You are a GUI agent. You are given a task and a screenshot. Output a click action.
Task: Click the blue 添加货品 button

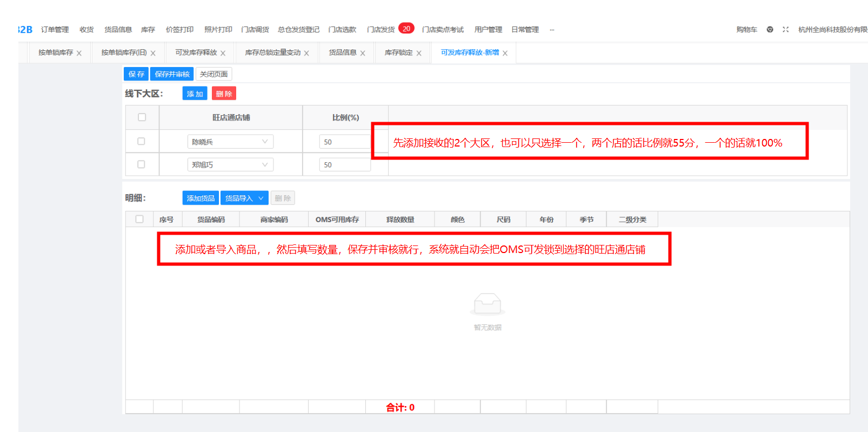pos(201,198)
